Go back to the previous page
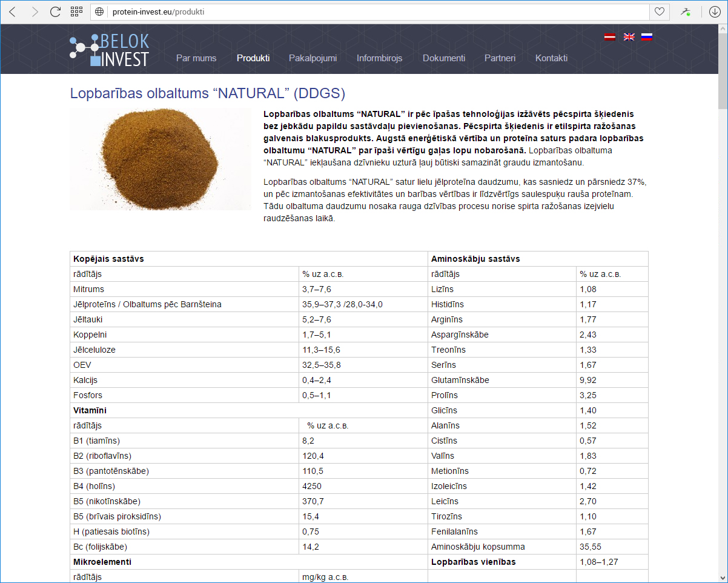This screenshot has height=583, width=728. click(13, 12)
